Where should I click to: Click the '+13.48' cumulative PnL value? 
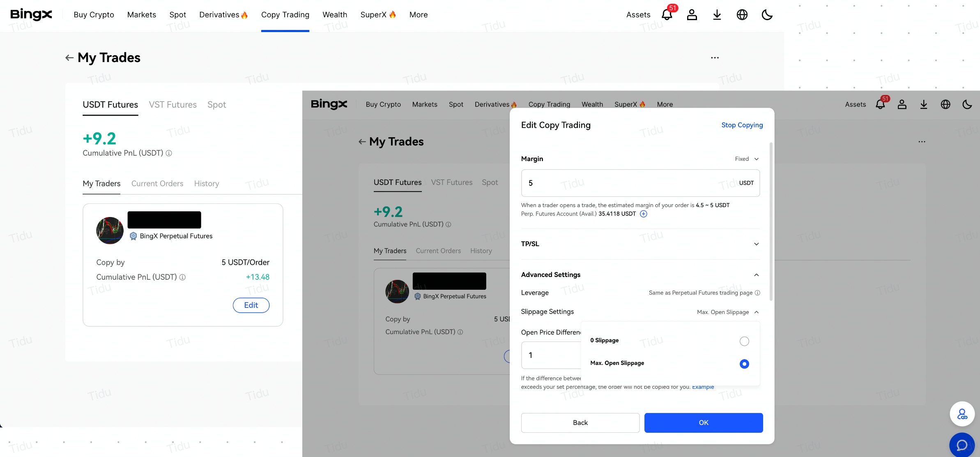tap(258, 277)
